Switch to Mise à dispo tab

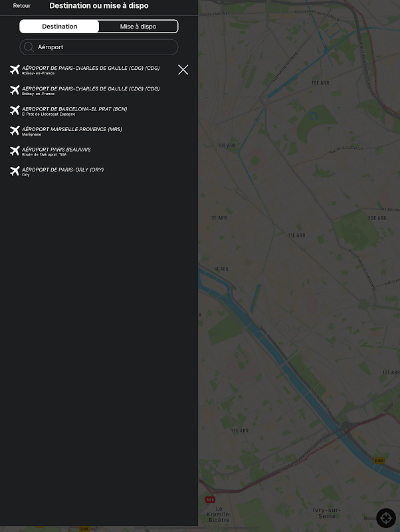(138, 27)
